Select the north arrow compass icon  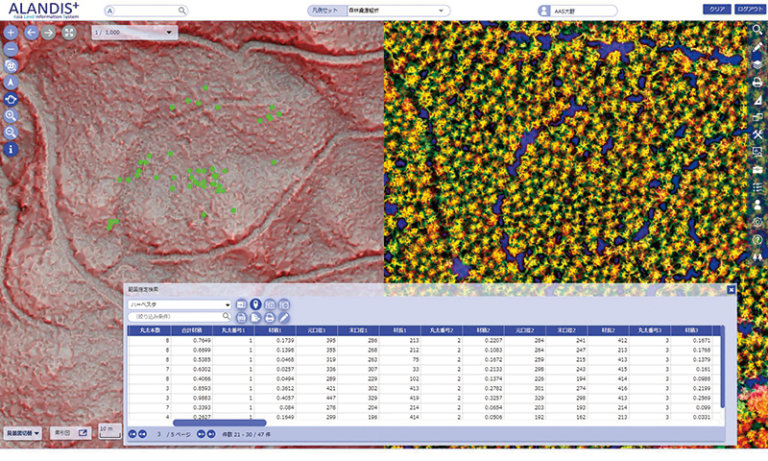coord(11,82)
